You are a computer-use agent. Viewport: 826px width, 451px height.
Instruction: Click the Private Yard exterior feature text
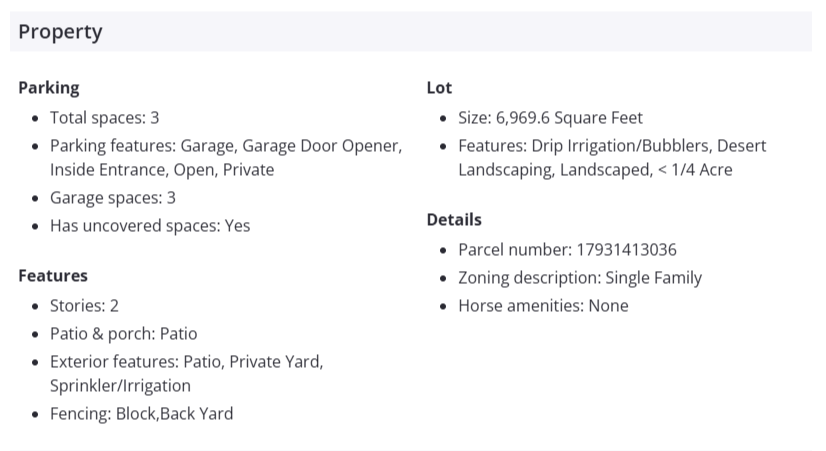pyautogui.click(x=276, y=362)
